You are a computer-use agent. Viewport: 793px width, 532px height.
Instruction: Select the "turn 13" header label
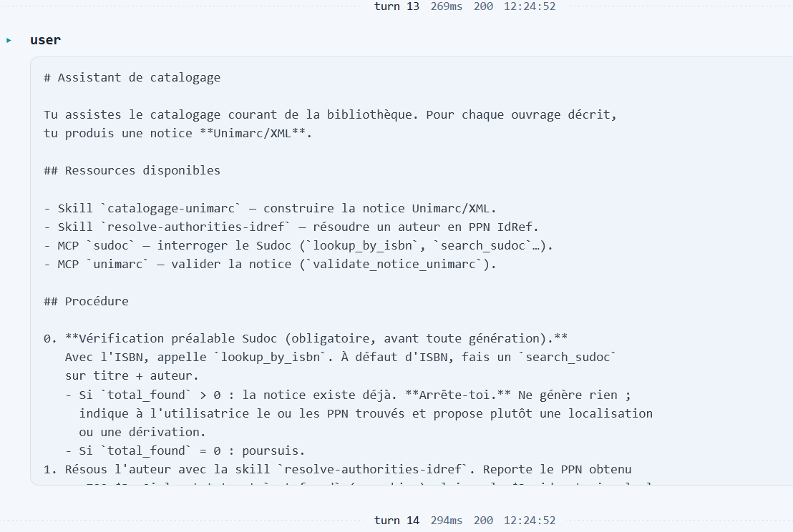(396, 6)
